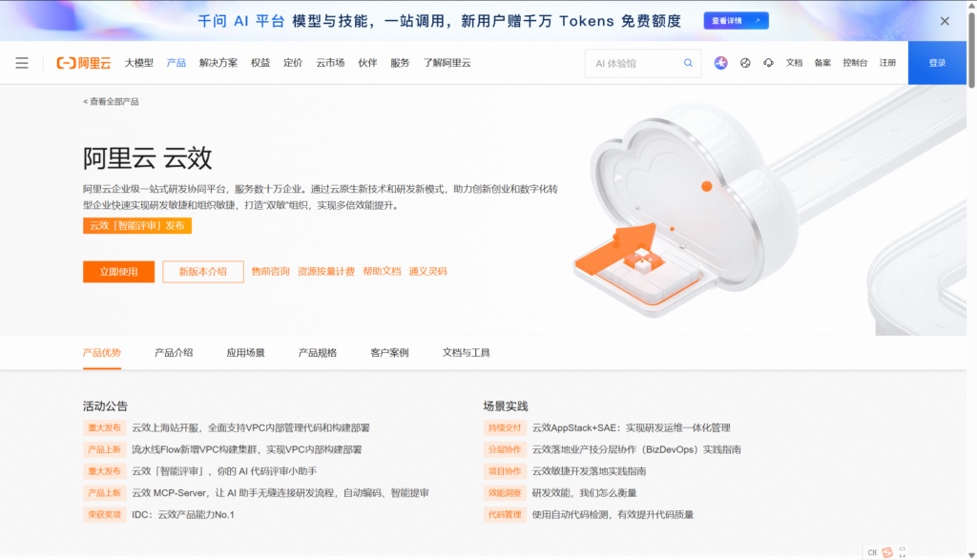Open the 大模型 menu
This screenshot has width=977, height=560.
click(x=139, y=63)
